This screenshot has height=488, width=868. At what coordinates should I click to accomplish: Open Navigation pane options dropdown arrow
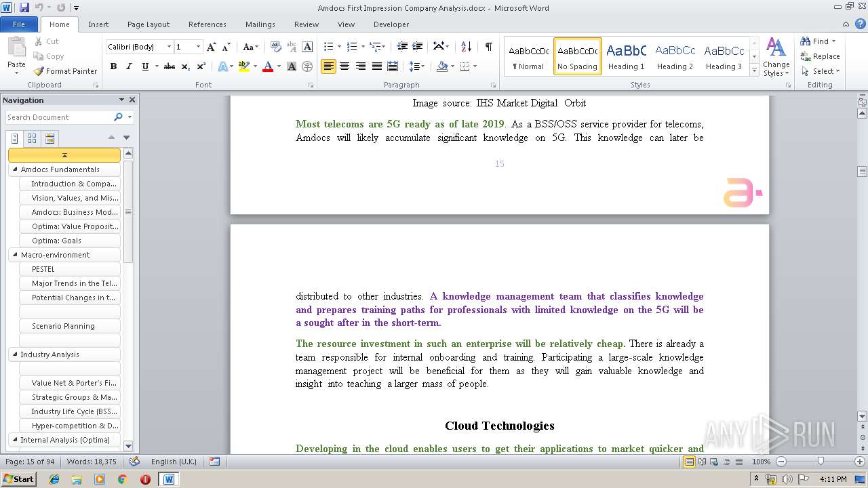pos(121,100)
